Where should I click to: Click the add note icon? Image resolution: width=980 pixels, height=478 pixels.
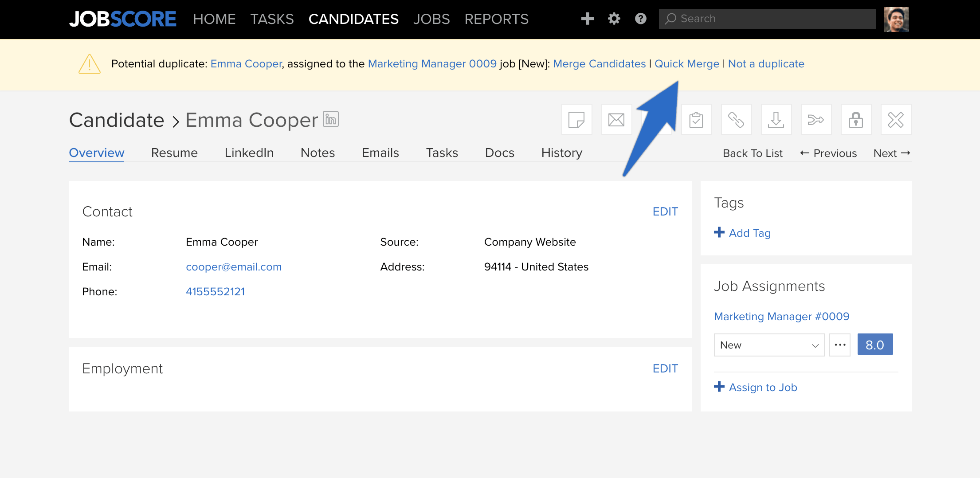pyautogui.click(x=576, y=120)
